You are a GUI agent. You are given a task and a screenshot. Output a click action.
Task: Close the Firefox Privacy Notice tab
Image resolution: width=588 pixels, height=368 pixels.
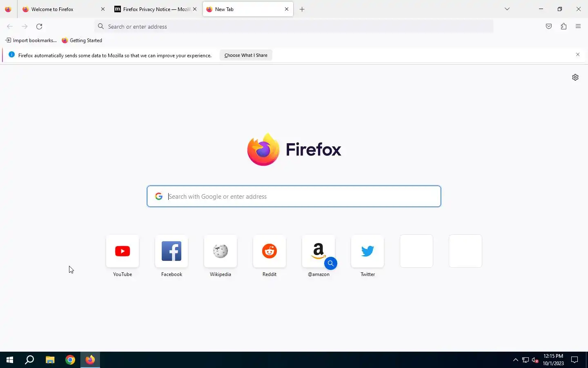[x=195, y=9]
